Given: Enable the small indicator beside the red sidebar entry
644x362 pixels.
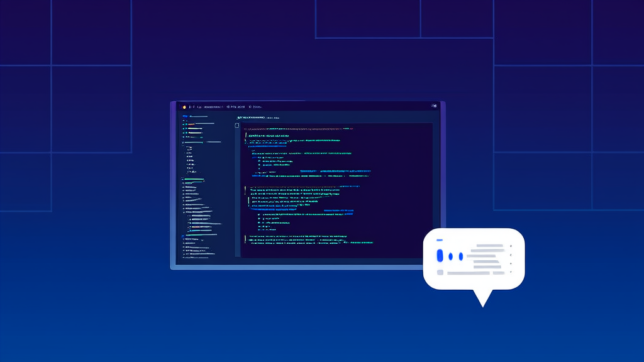Looking at the screenshot, I should (x=184, y=125).
